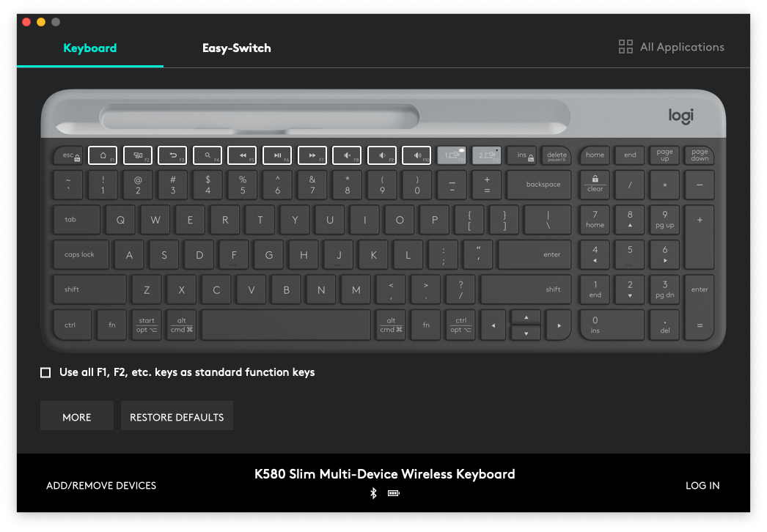The width and height of the screenshot is (767, 532).
Task: Open the All Applications selector
Action: click(672, 47)
